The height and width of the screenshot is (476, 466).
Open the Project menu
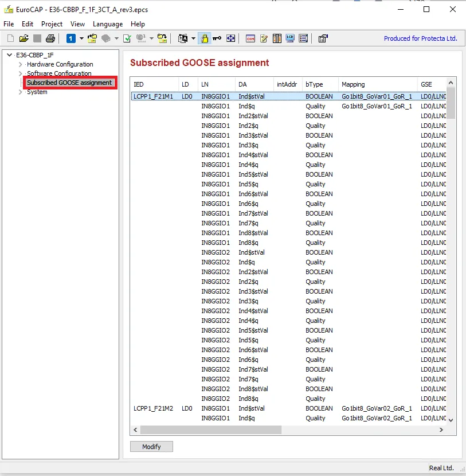52,24
